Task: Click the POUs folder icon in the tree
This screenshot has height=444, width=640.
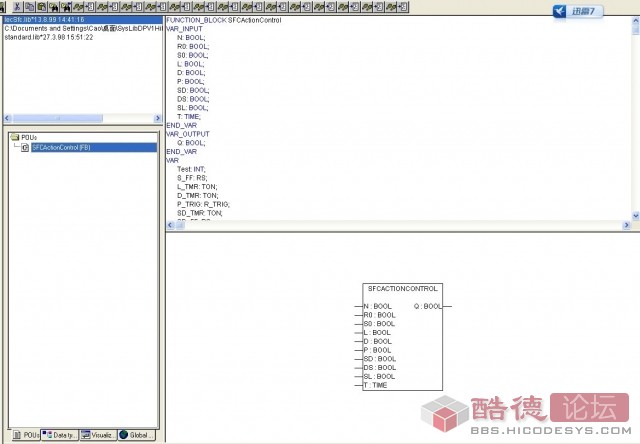Action: click(x=15, y=137)
